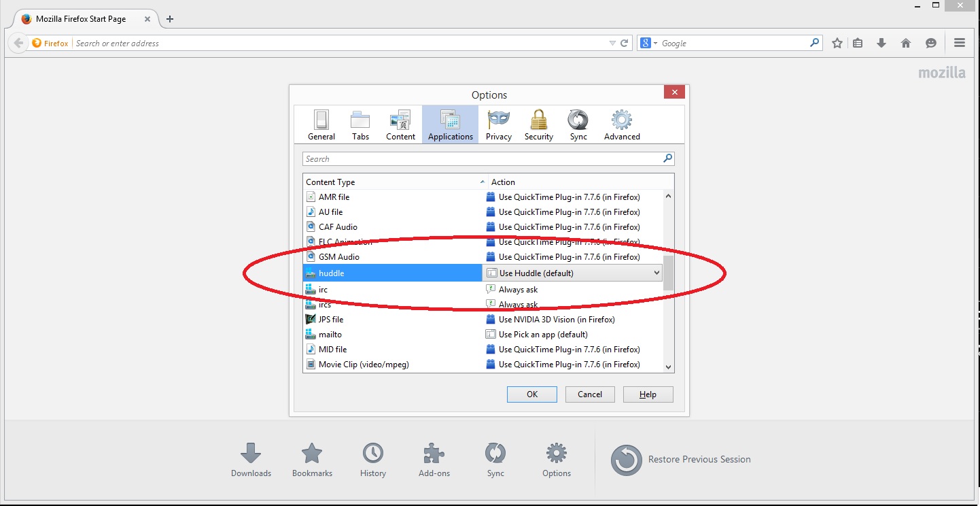980x506 pixels.
Task: Click the Firefox identity label in address bar
Action: (50, 43)
